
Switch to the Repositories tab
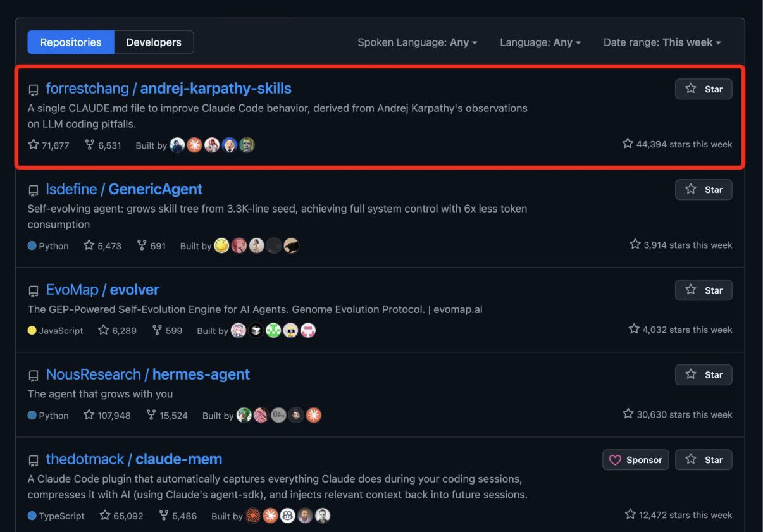(71, 42)
